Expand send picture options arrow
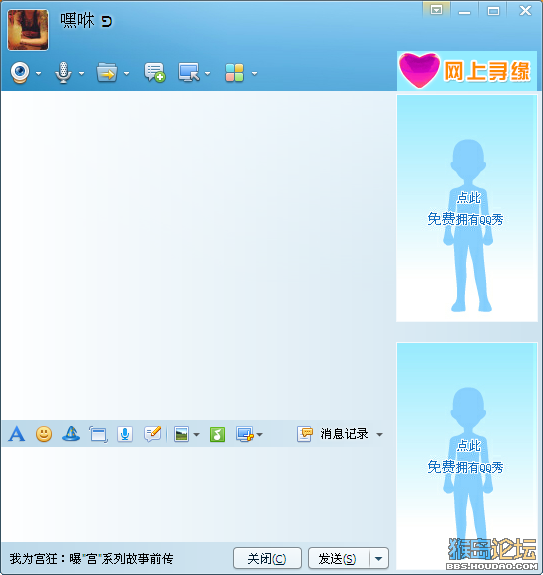The image size is (543, 575). pos(197,435)
